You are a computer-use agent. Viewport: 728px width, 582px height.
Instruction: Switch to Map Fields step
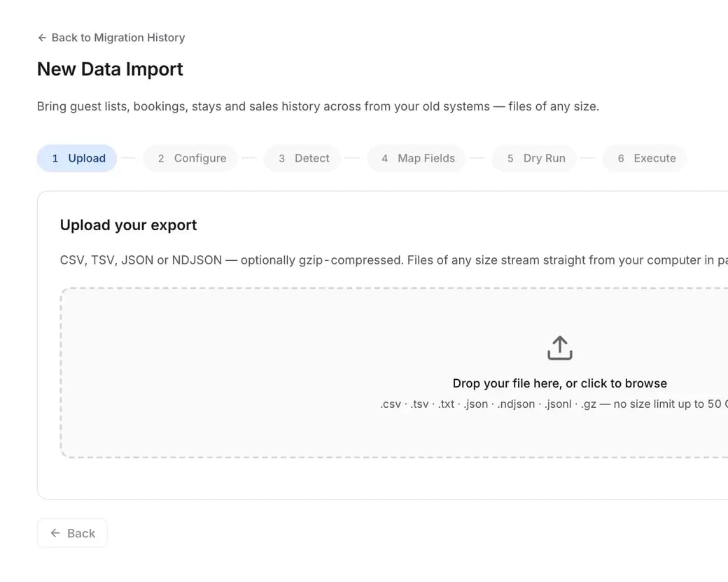[x=416, y=158]
